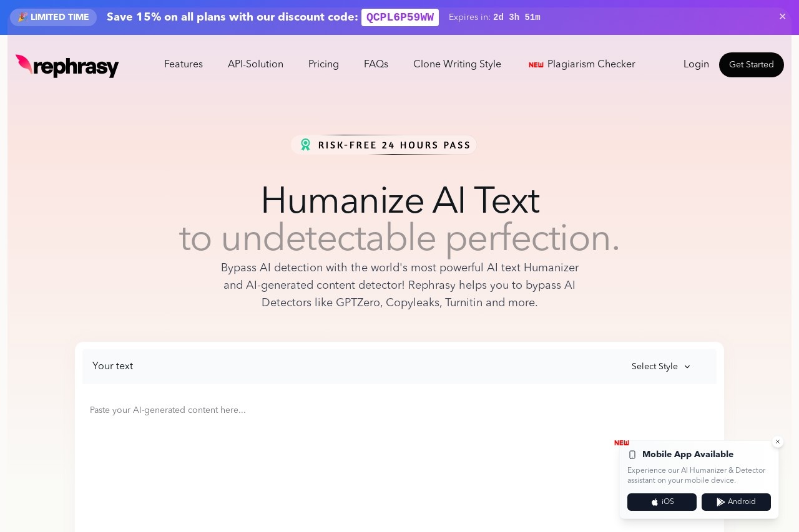Click the green ribbon badge icon

click(x=305, y=145)
